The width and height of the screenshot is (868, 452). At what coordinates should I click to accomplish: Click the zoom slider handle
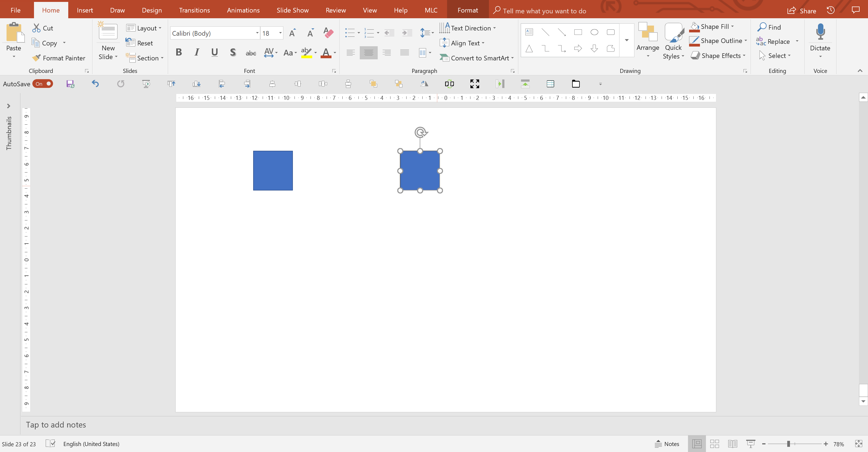(789, 444)
